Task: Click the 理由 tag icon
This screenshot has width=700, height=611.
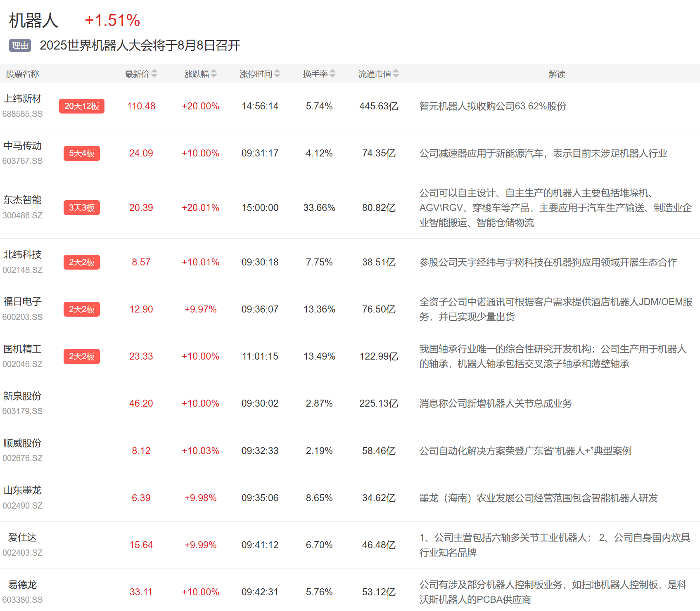Action: click(20, 45)
